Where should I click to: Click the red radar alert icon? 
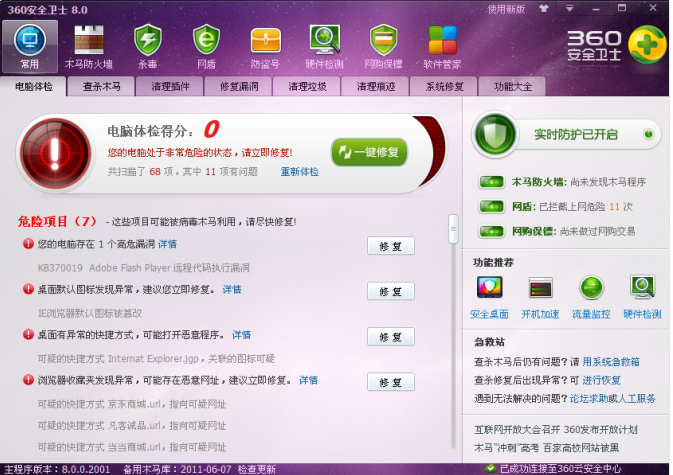pyautogui.click(x=55, y=153)
